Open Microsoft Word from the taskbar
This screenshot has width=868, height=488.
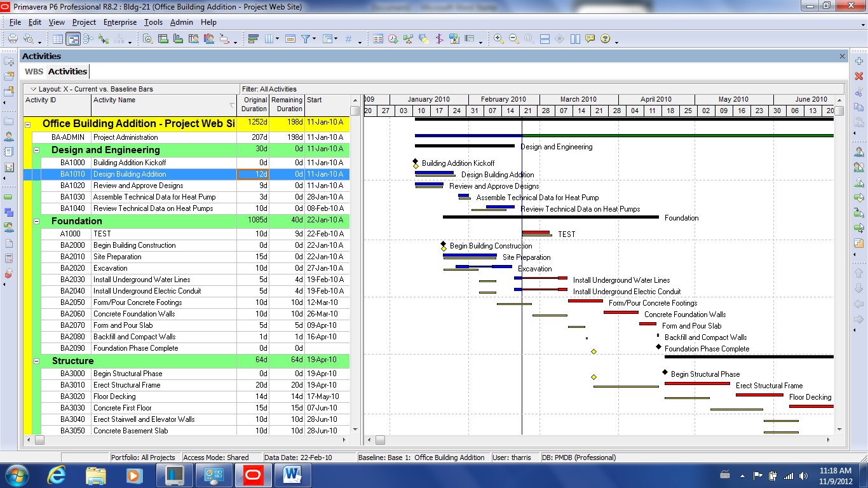coord(292,475)
